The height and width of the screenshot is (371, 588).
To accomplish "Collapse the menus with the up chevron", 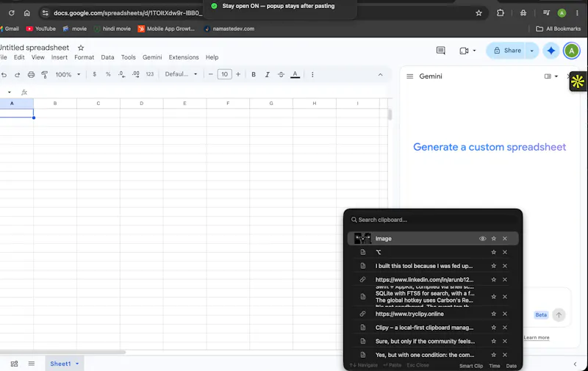I will [x=380, y=75].
